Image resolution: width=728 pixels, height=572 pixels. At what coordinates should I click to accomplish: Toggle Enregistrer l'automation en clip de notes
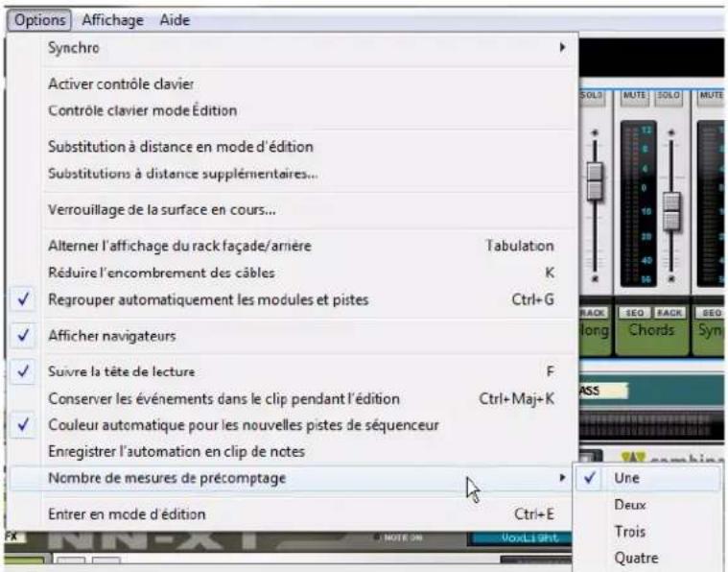tap(293, 452)
